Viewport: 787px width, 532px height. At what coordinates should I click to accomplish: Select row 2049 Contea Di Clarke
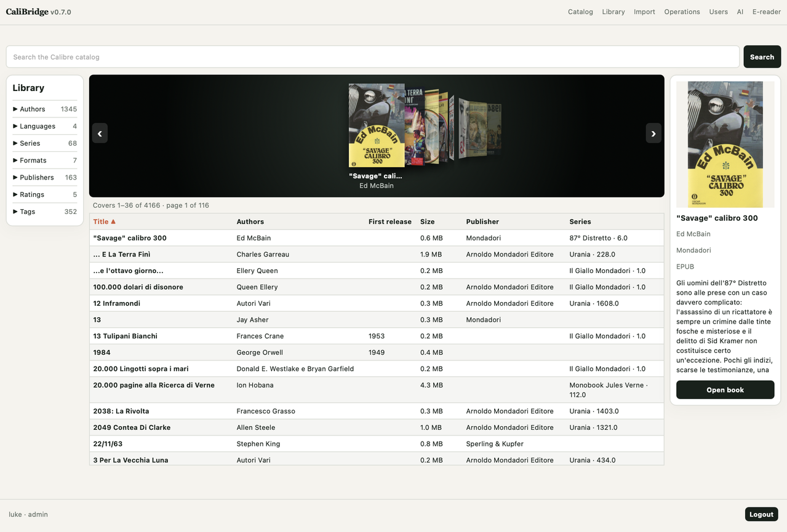[x=377, y=427]
